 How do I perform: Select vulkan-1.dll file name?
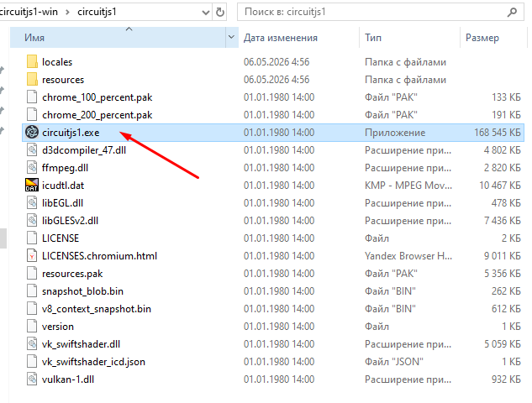point(68,379)
